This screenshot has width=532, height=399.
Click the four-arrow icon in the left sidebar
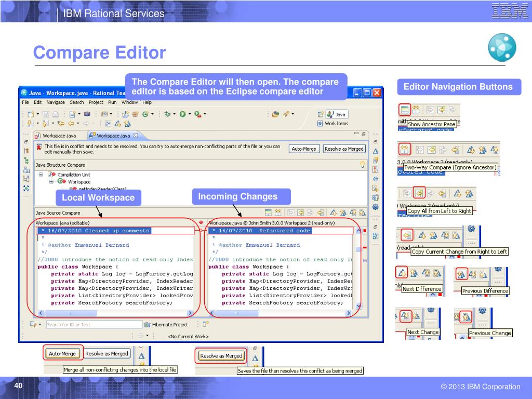coord(26,188)
